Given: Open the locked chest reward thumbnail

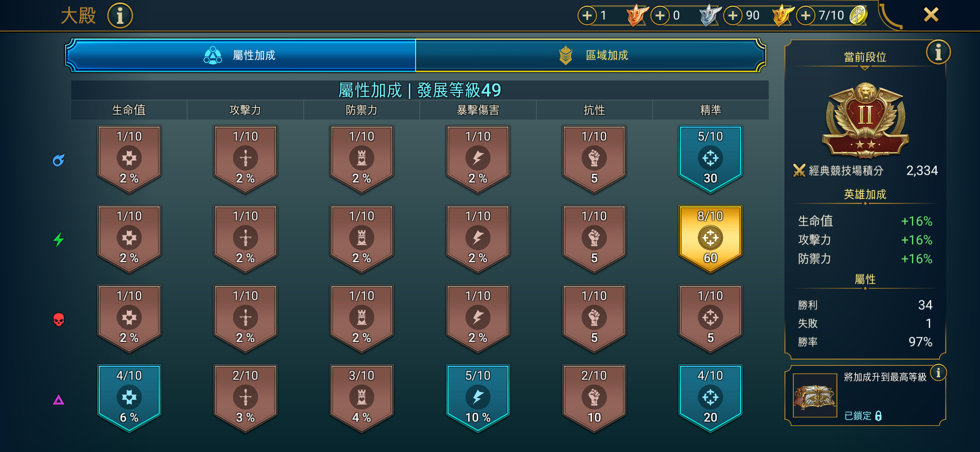Looking at the screenshot, I should tap(815, 395).
